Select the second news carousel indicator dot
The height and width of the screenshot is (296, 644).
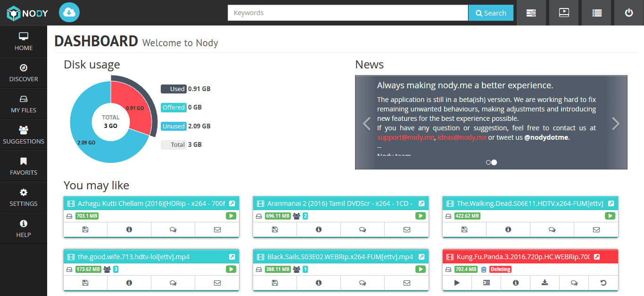[494, 162]
